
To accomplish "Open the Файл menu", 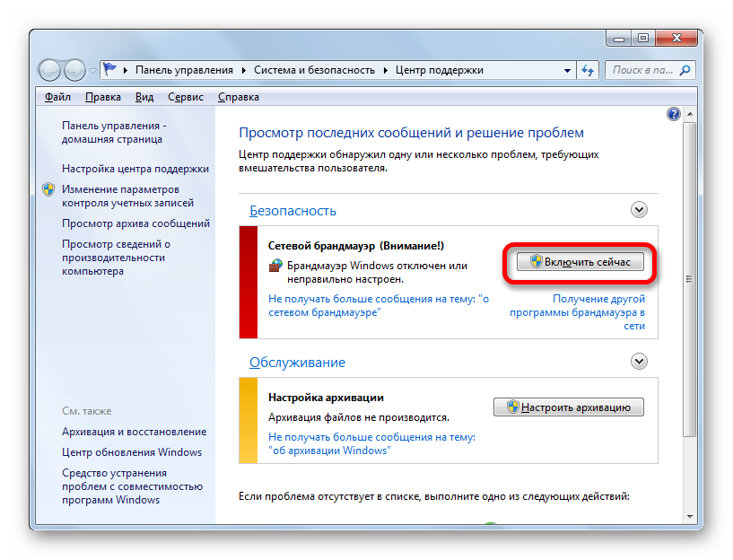I will (57, 97).
